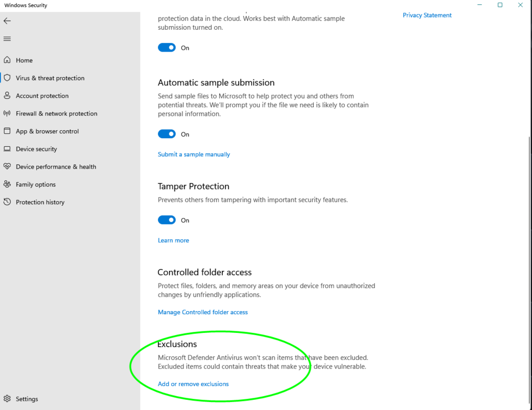Click the Account protection person icon

point(7,96)
